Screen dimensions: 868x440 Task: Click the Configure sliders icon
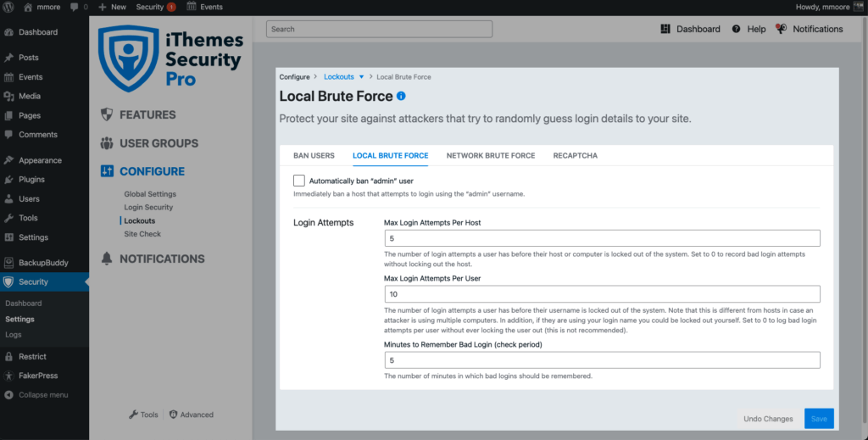pyautogui.click(x=107, y=171)
